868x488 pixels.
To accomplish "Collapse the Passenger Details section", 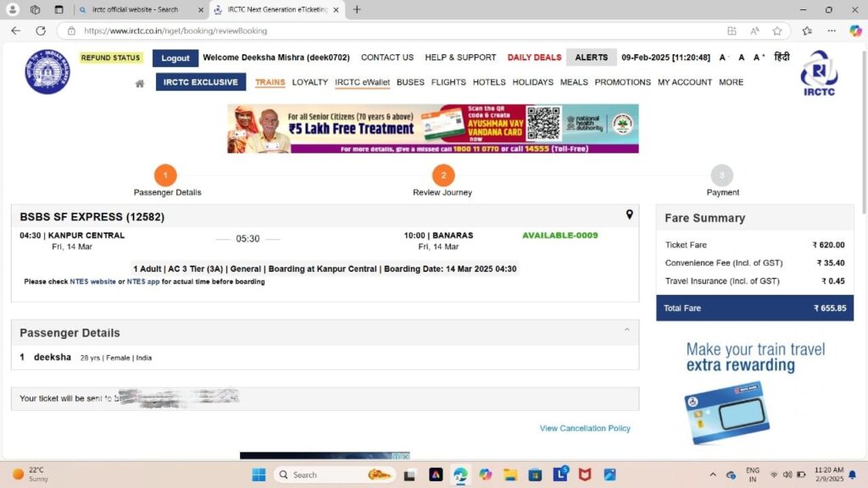I will click(x=627, y=330).
